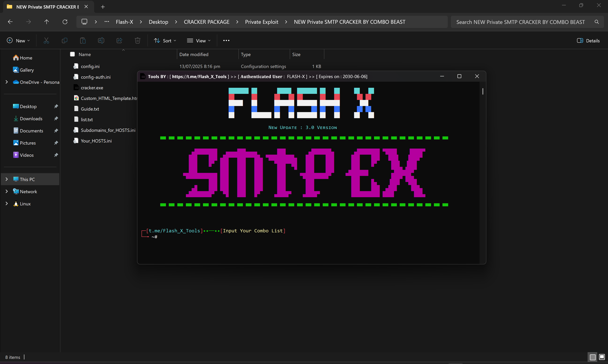Open the See more ellipsis in the toolbar
The width and height of the screenshot is (608, 364).
[x=226, y=40]
